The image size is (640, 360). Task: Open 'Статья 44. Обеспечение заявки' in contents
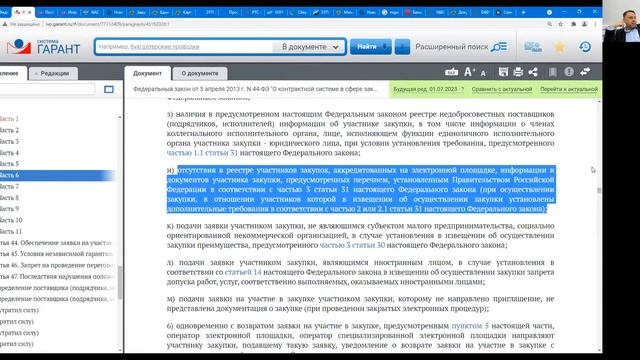pos(56,242)
